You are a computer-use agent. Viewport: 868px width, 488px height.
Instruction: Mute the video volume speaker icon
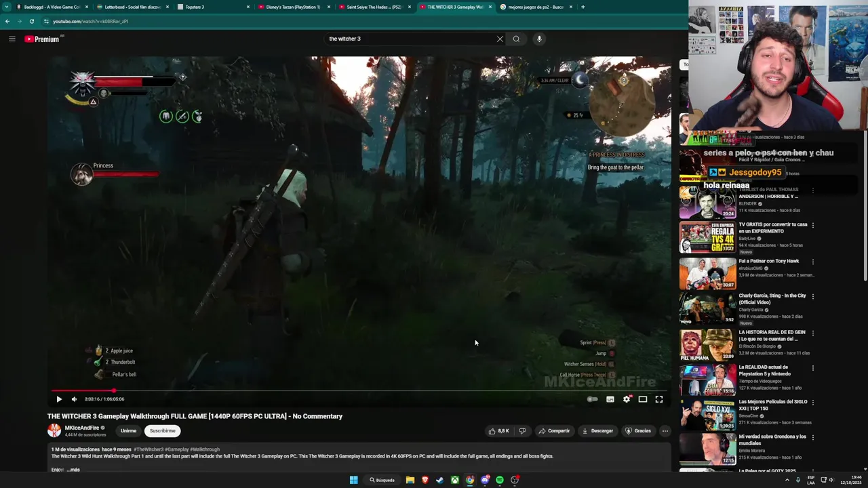coord(74,399)
